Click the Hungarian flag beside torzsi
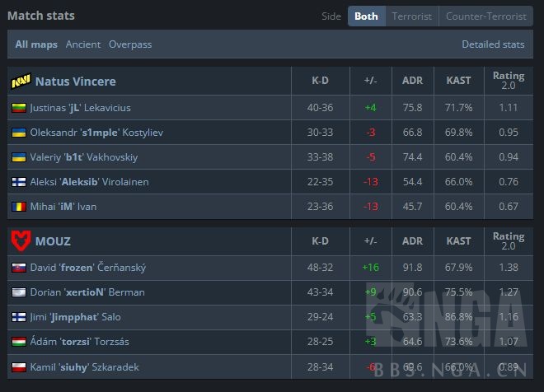 19,342
